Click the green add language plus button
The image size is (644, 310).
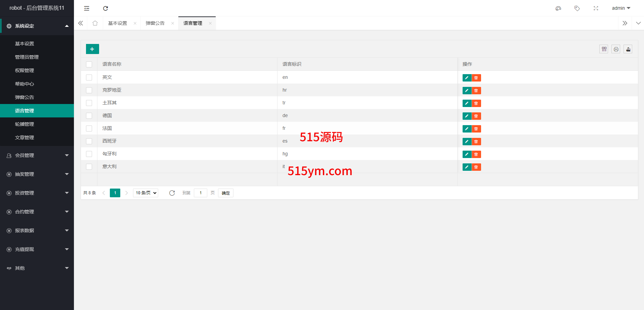(x=92, y=49)
